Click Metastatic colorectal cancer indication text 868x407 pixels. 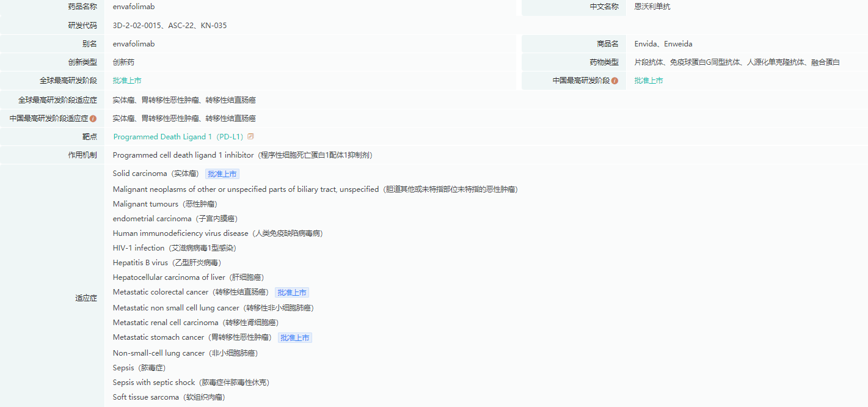191,292
